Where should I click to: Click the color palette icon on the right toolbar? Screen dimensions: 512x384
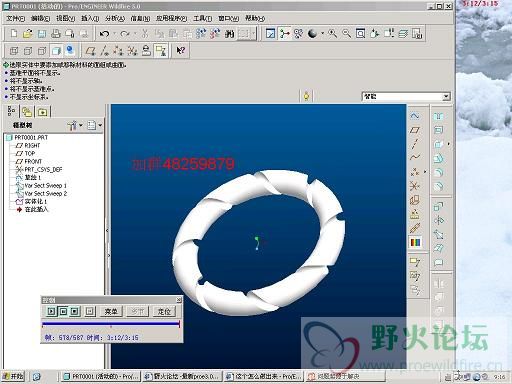click(x=415, y=242)
